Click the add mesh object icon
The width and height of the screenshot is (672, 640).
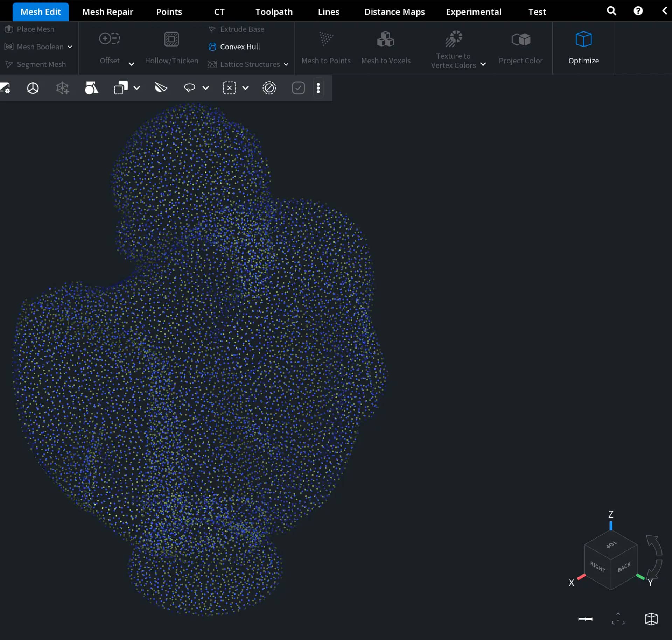tap(62, 88)
